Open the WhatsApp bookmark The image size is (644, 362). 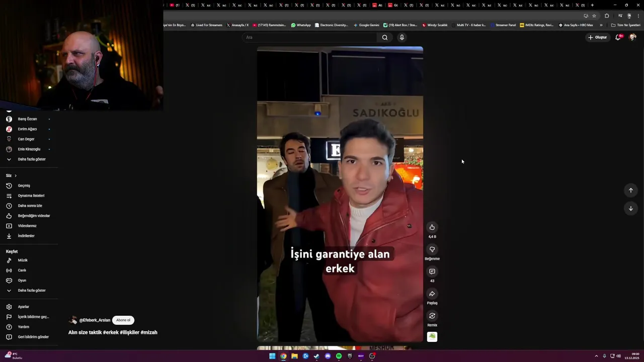[301, 25]
